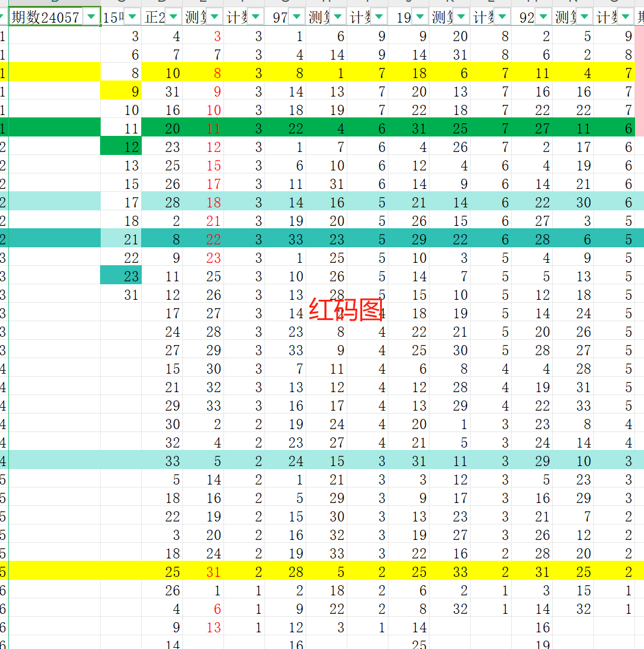644x649 pixels.
Task: Select the yellow cell containing 9
Action: 121,92
